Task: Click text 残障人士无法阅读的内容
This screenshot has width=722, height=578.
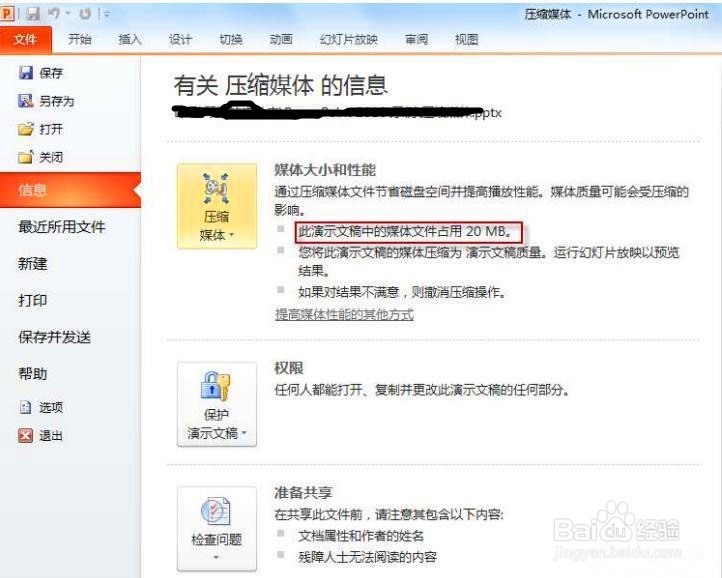Action: pyautogui.click(x=367, y=557)
